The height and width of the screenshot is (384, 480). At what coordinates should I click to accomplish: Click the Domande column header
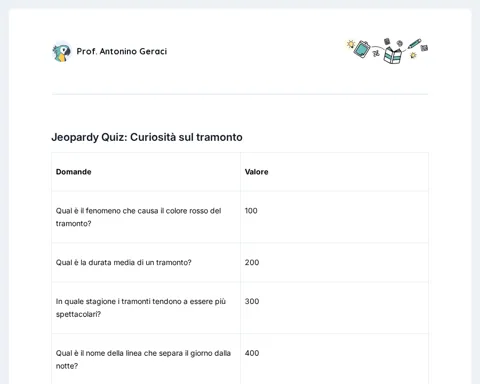coord(73,172)
